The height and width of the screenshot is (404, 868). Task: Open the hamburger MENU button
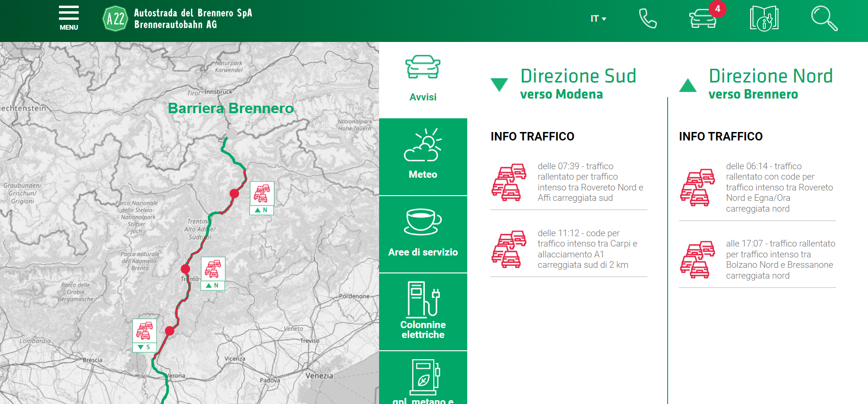68,18
